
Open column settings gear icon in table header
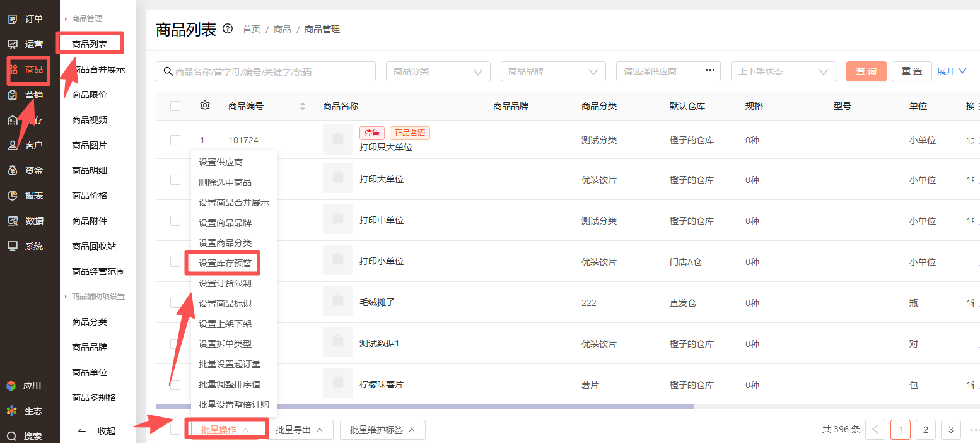[204, 105]
